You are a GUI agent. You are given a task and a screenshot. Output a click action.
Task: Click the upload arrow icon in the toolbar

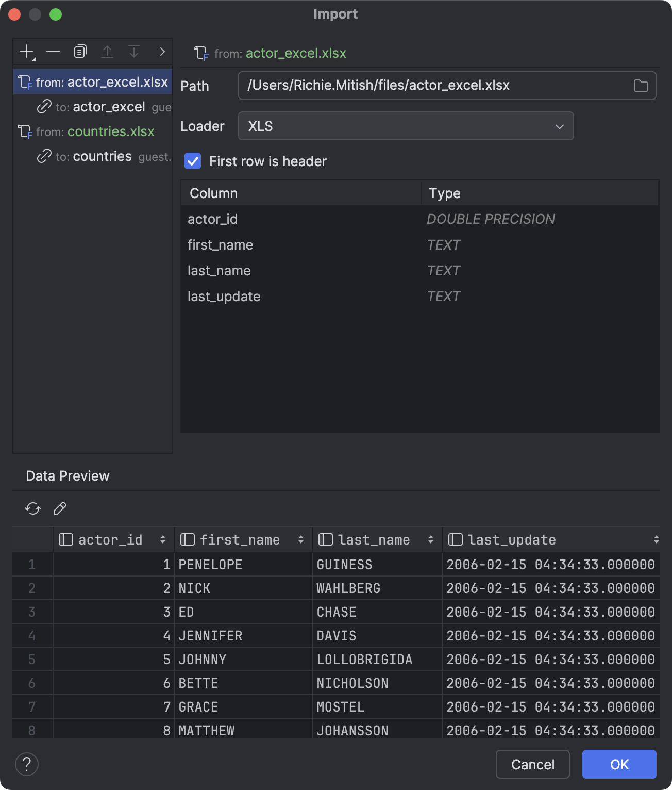(x=107, y=51)
